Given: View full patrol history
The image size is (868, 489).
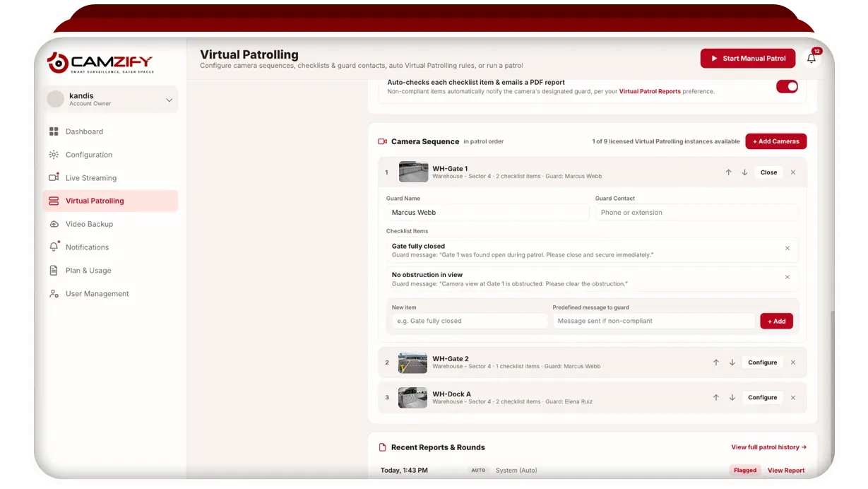Looking at the screenshot, I should [768, 447].
